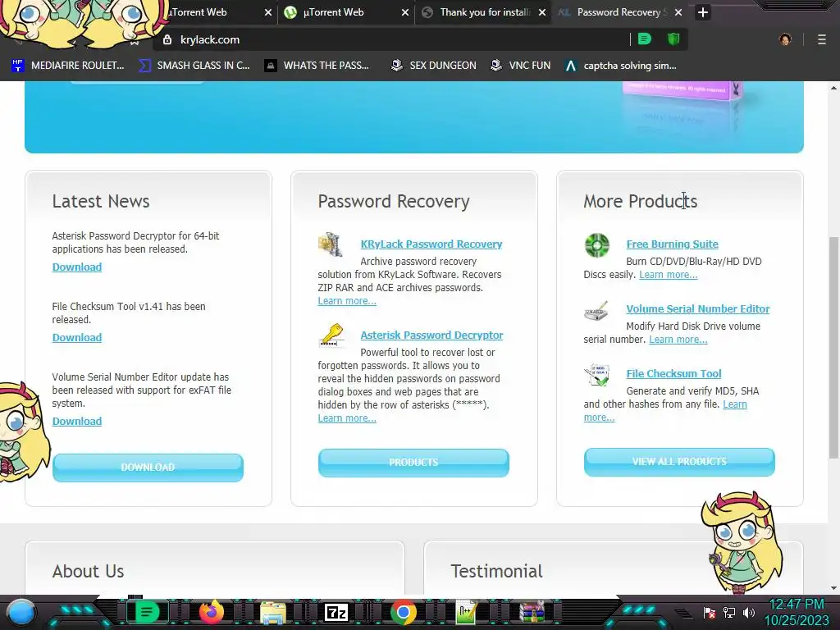Click the site lock icon beside krylack.com

tap(167, 39)
